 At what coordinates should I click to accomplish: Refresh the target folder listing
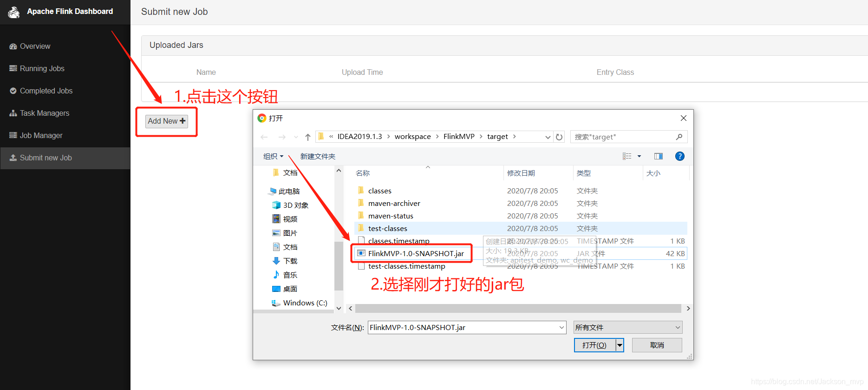coord(559,137)
